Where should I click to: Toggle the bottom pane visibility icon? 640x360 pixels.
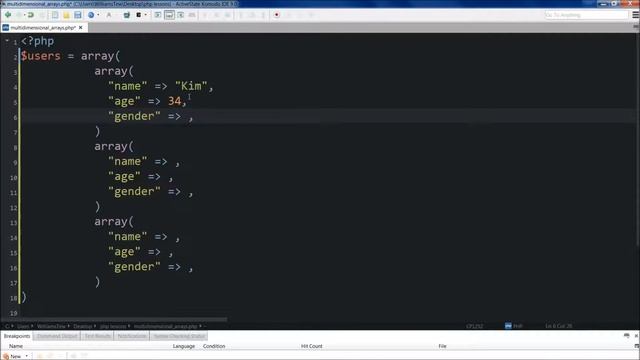tap(169, 15)
